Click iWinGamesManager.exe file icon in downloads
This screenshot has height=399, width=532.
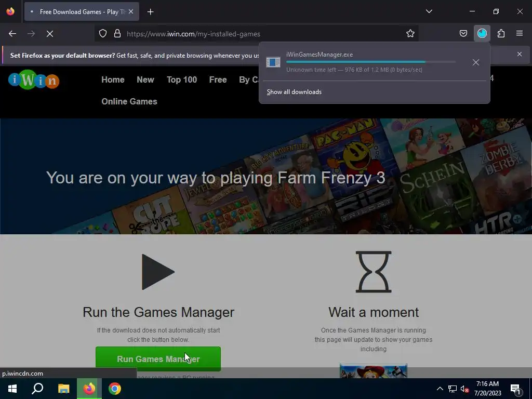click(273, 62)
